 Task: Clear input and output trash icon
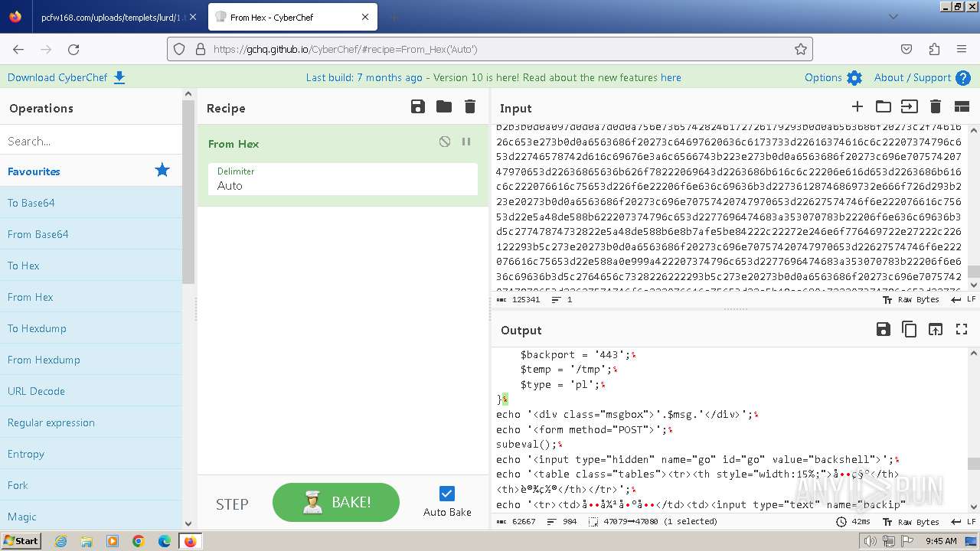coord(935,107)
